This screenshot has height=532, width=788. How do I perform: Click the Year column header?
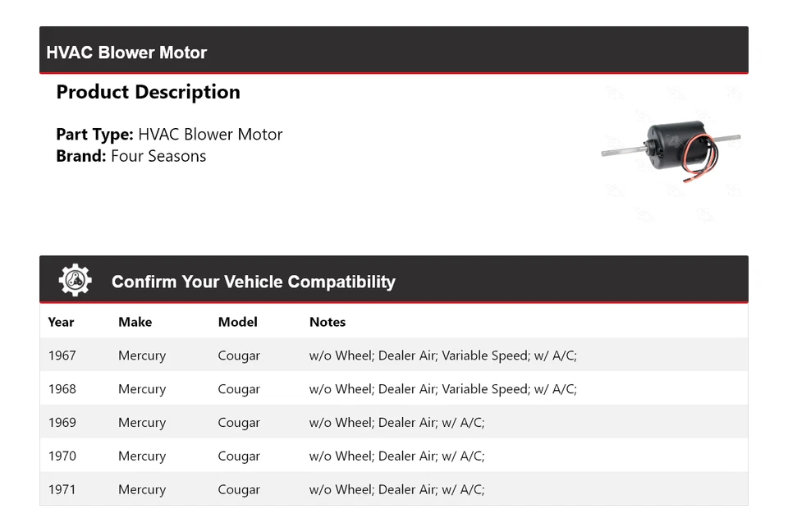[61, 322]
